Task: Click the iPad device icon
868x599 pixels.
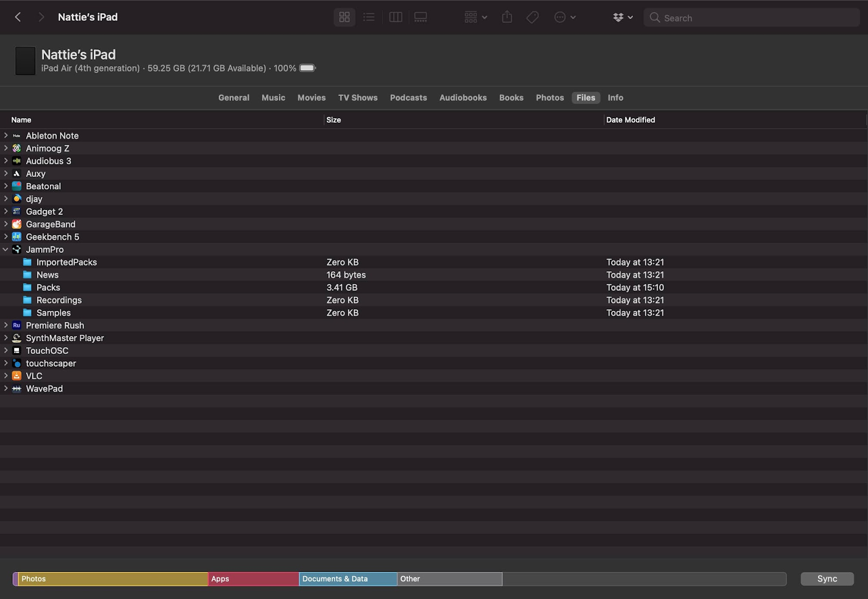Action: pyautogui.click(x=25, y=61)
